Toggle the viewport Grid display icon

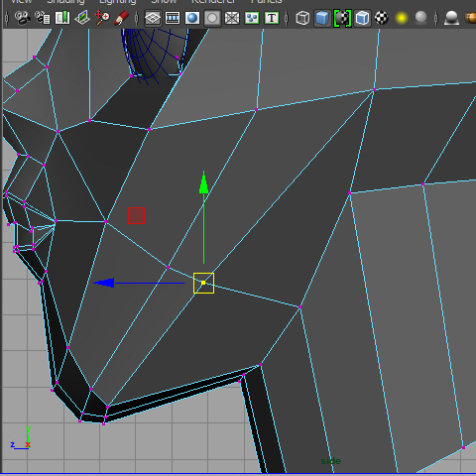coord(153,18)
